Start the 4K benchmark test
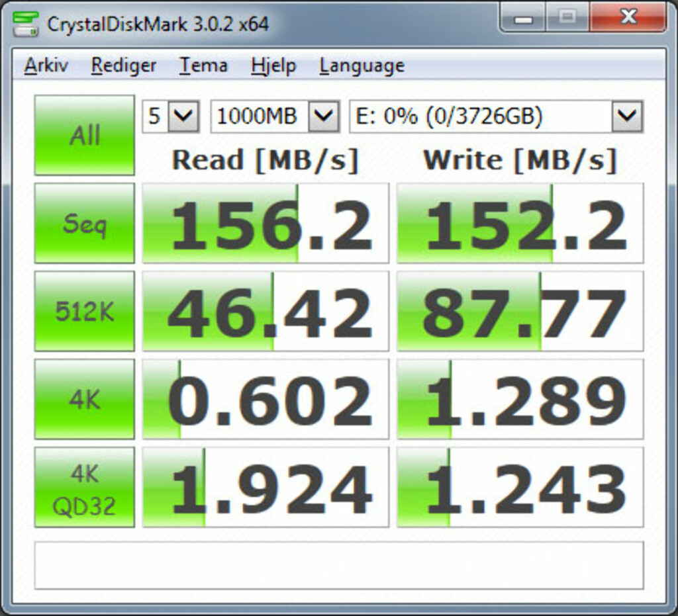Screen dimensions: 678x616 (85, 400)
